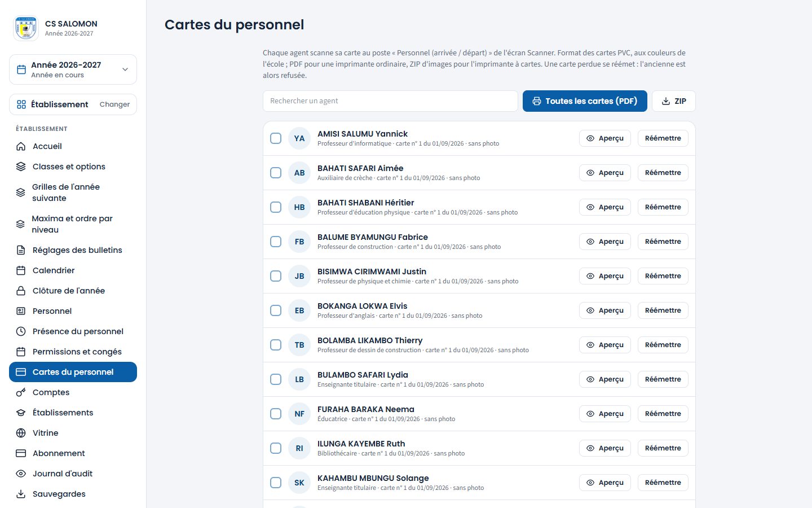Image resolution: width=812 pixels, height=508 pixels.
Task: Click Changer next to Établissement
Action: (114, 104)
